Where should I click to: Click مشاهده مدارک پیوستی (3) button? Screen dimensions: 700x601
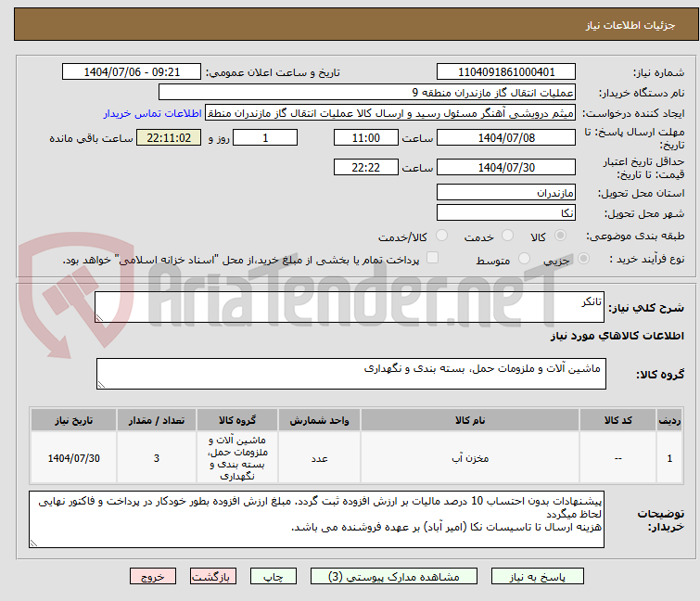(x=394, y=577)
